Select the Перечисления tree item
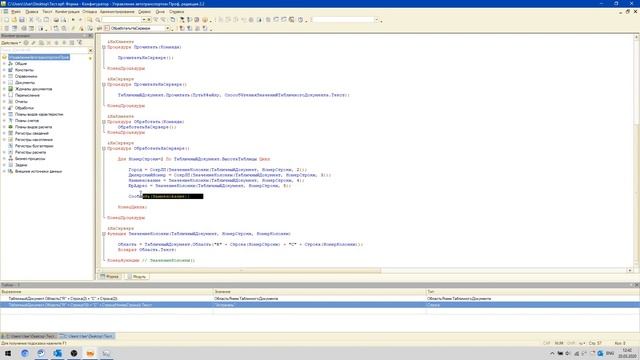640x360 pixels. click(x=27, y=95)
